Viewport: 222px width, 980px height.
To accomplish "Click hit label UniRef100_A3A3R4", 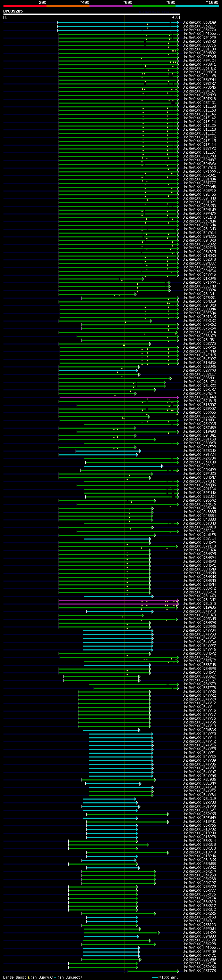I will [199, 290].
